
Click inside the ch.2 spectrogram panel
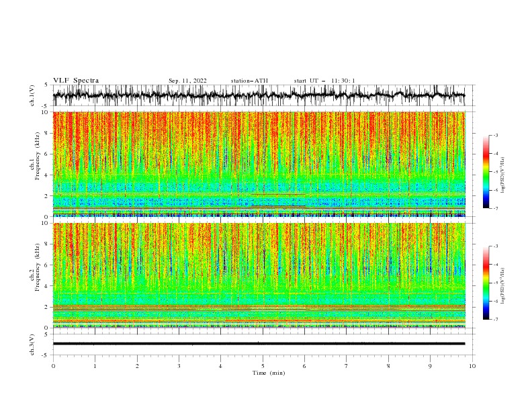pyautogui.click(x=259, y=275)
